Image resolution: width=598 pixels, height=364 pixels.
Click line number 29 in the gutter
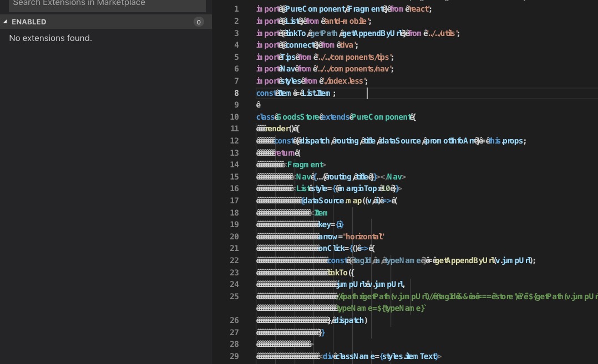click(234, 356)
